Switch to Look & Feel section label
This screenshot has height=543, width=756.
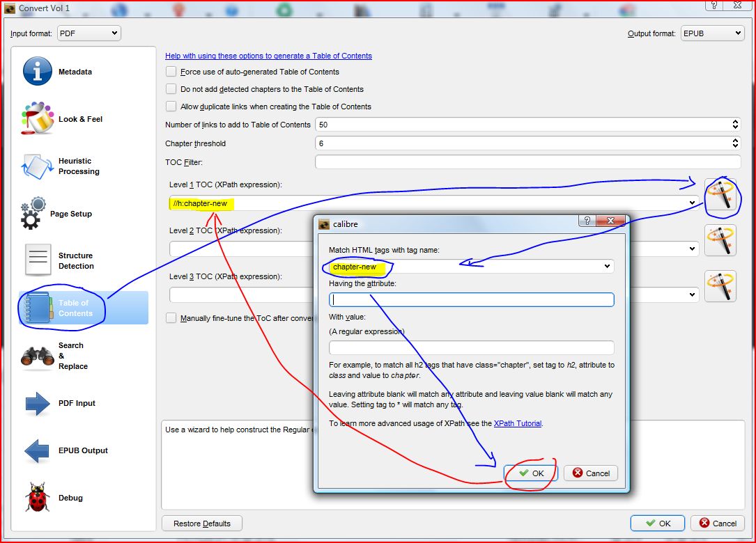point(81,119)
